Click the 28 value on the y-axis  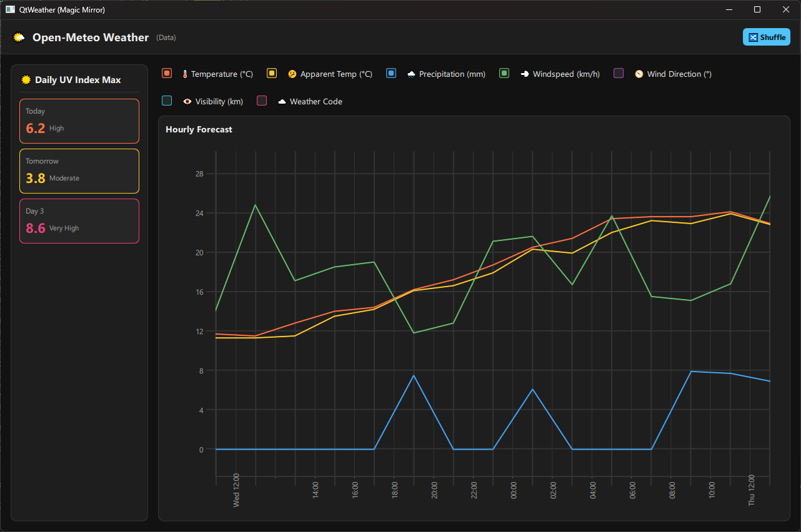[x=199, y=174]
